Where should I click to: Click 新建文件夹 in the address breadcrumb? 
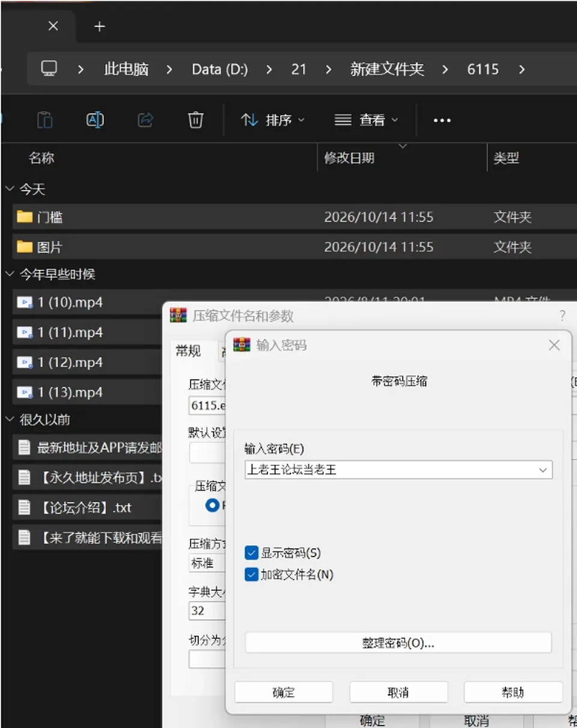tap(387, 69)
